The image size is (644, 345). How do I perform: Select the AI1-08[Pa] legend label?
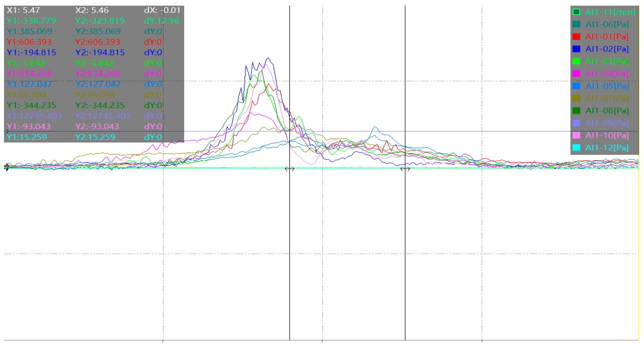[x=607, y=111]
